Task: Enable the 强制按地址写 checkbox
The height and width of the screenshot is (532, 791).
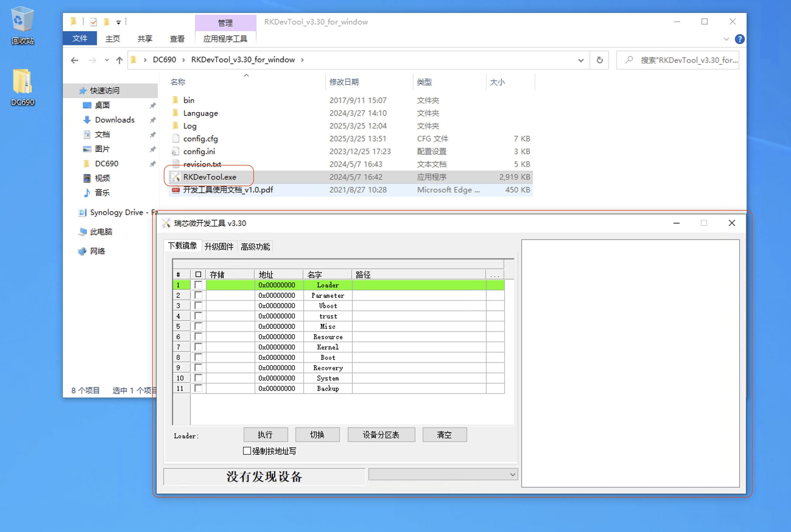Action: pyautogui.click(x=247, y=451)
